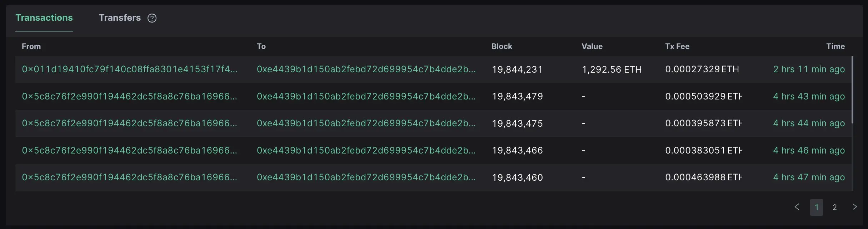Open the recipient address 0xe4439b1d150ab2 in first row

coord(366,69)
